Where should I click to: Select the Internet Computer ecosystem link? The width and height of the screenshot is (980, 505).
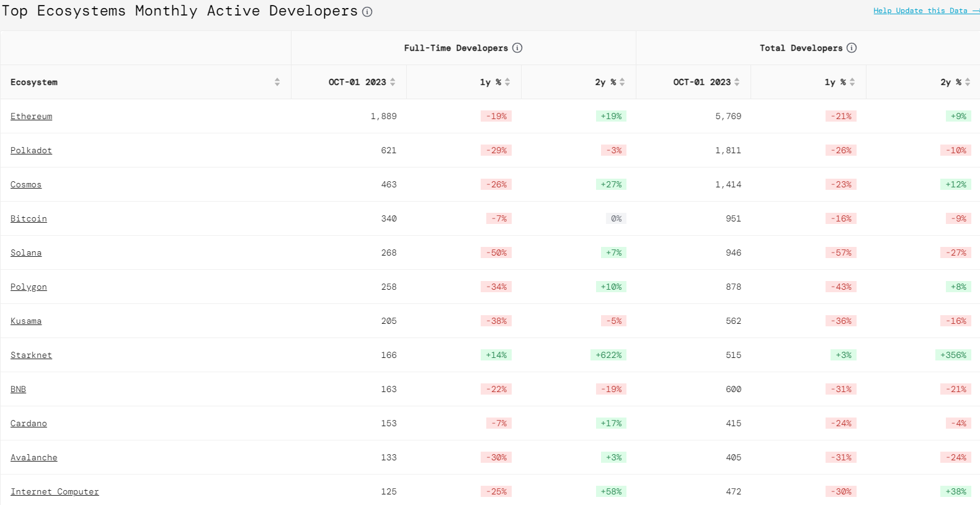55,491
